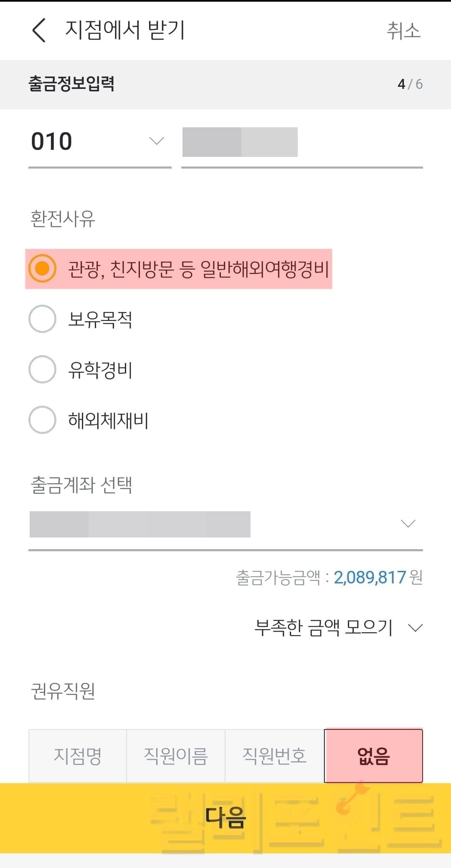The width and height of the screenshot is (451, 868).
Task: Tap the 직원번호 field
Action: [274, 756]
